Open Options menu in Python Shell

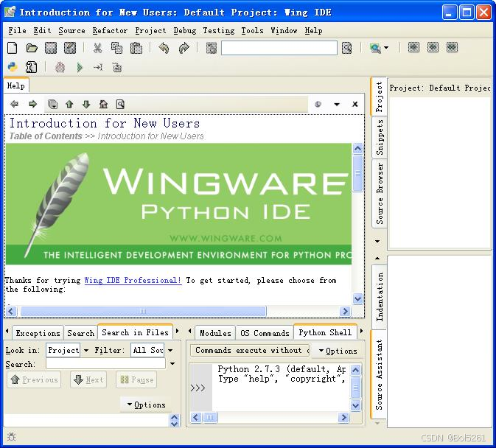pyautogui.click(x=338, y=351)
